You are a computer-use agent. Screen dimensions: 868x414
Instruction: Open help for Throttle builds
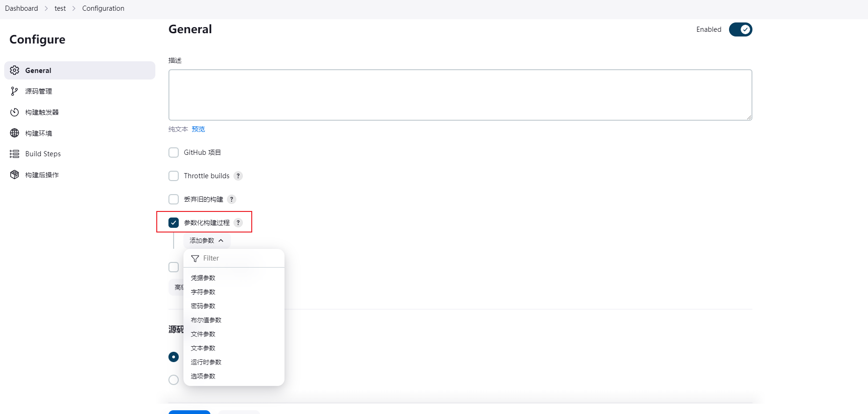tap(238, 176)
